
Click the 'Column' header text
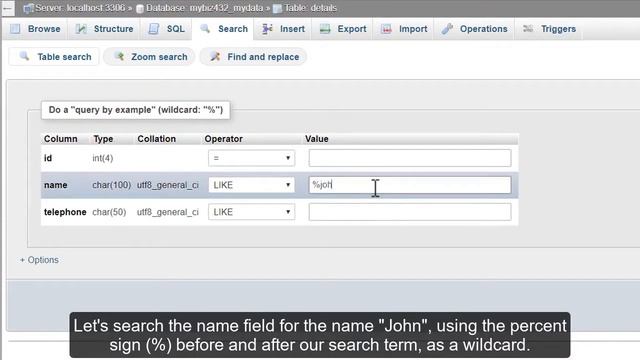click(x=60, y=139)
